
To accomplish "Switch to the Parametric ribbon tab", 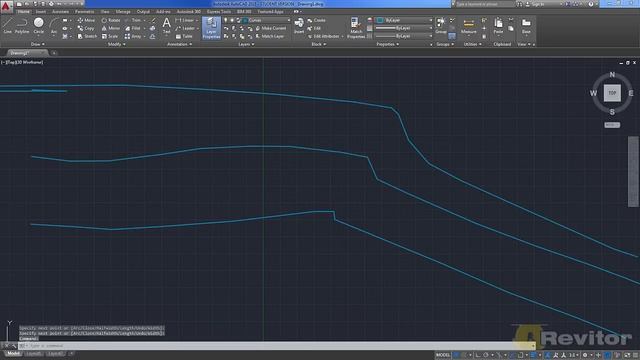I will click(x=84, y=12).
